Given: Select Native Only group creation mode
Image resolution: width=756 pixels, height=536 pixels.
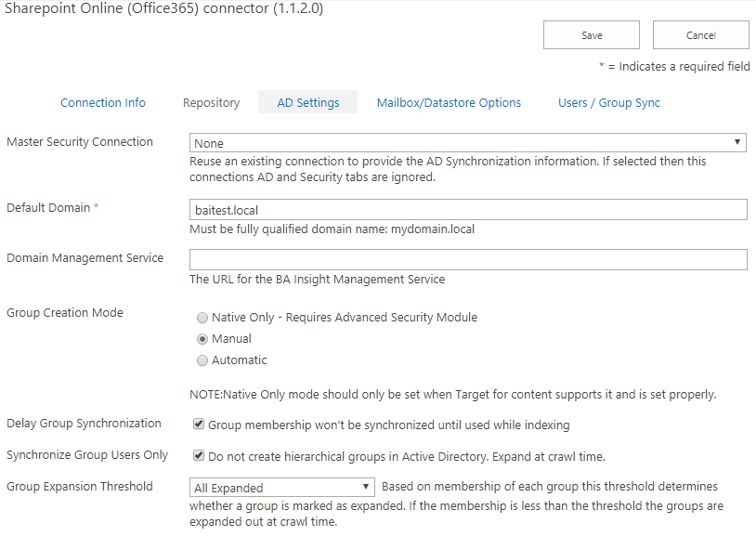Looking at the screenshot, I should pyautogui.click(x=202, y=318).
